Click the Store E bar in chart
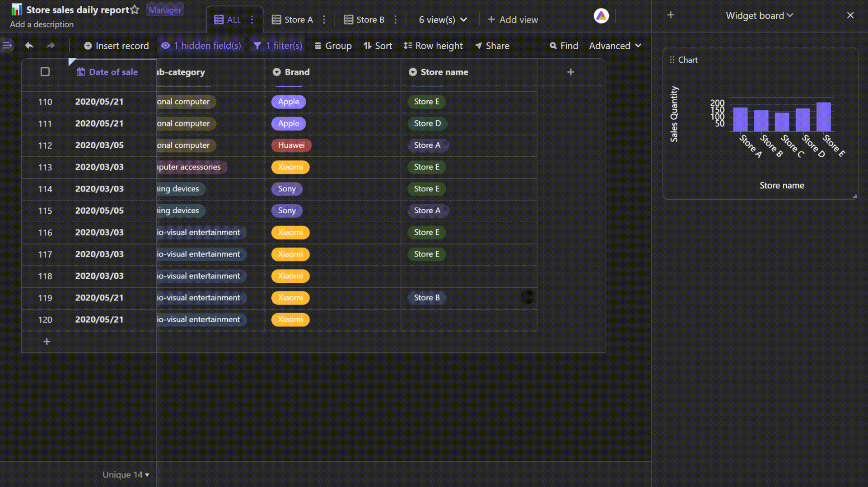The height and width of the screenshot is (487, 868). 824,117
